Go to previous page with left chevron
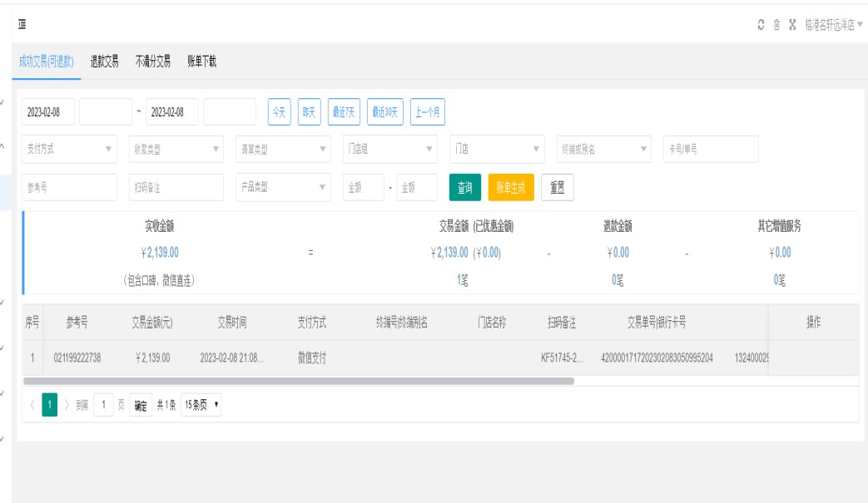Viewport: 868px width, 503px height. click(32, 406)
